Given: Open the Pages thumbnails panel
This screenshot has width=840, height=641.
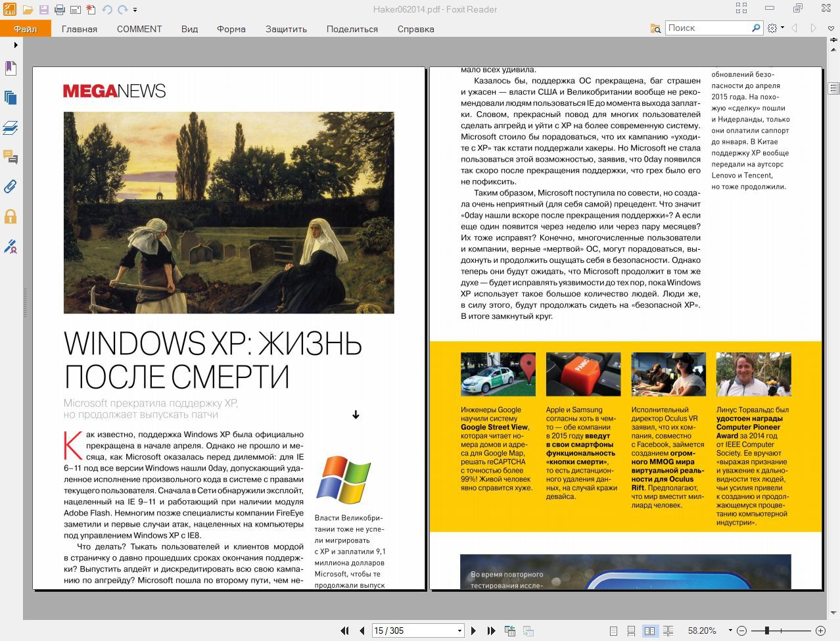Looking at the screenshot, I should [11, 98].
